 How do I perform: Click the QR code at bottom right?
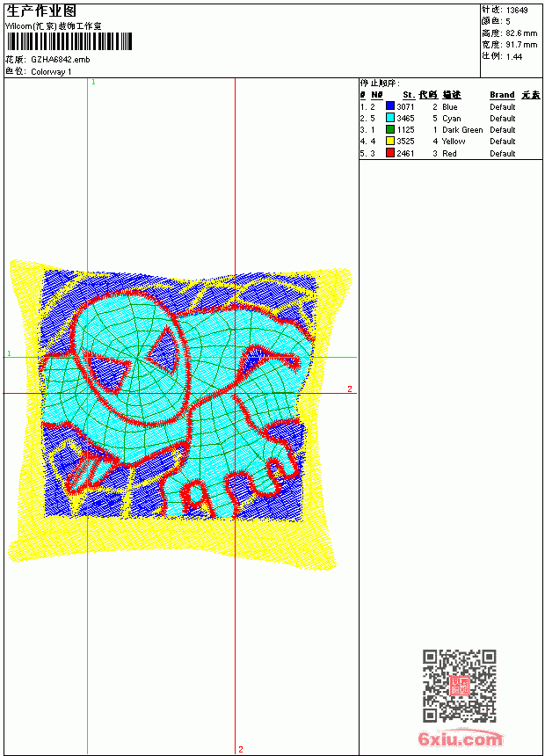(459, 686)
